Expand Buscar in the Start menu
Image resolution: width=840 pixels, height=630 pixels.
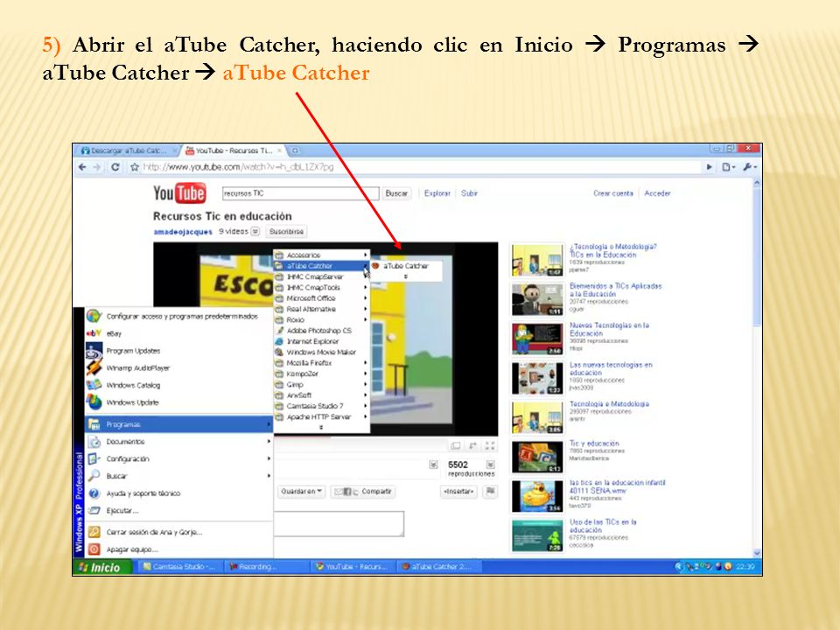coord(178,476)
